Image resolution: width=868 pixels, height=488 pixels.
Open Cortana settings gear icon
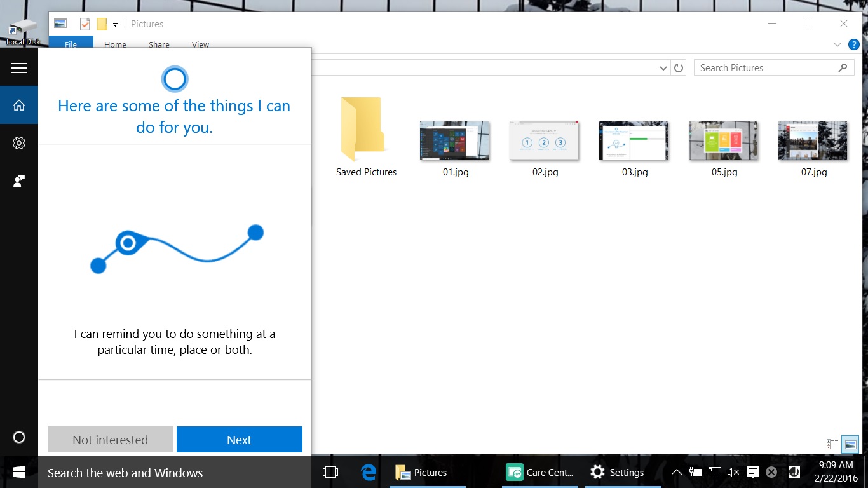click(19, 143)
